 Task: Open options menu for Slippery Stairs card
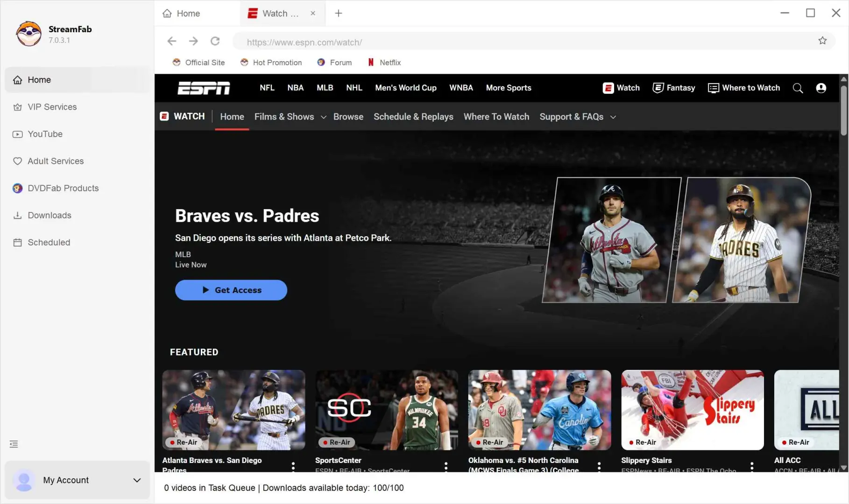click(752, 466)
